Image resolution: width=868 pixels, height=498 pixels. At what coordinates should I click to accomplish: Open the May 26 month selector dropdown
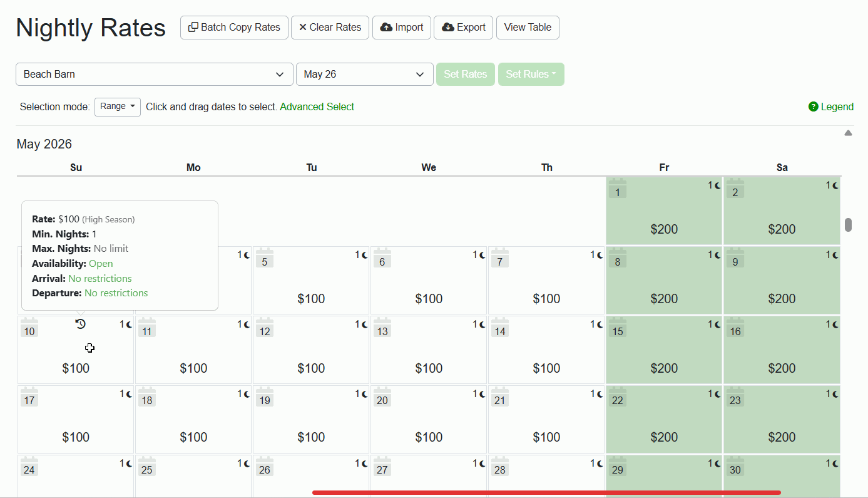[365, 74]
